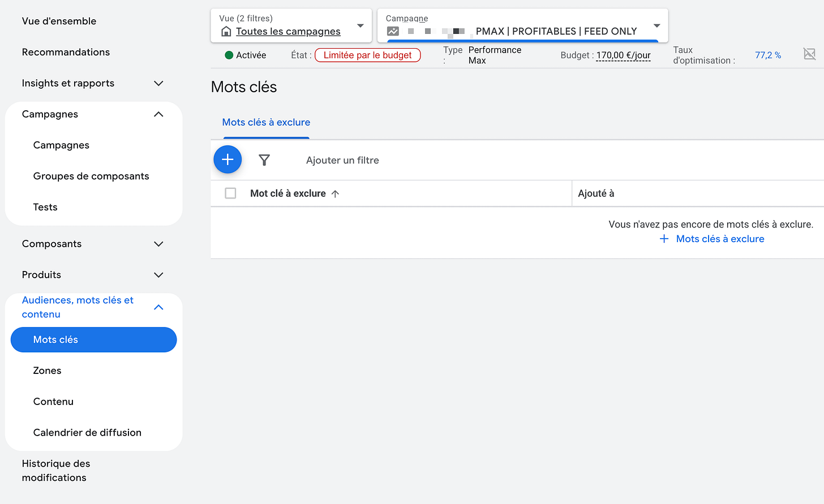Switch to Mots clés à exclure tab
Viewport: 824px width, 504px height.
[266, 122]
